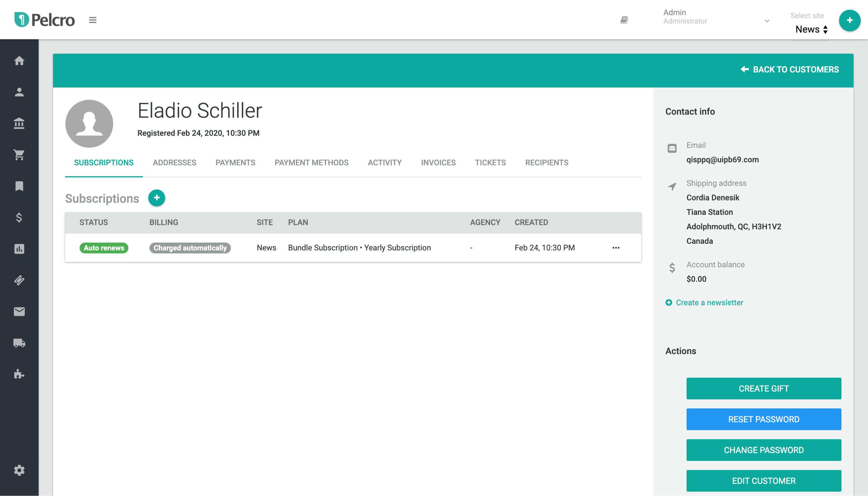This screenshot has height=496, width=868.
Task: Add a new subscription with plus button
Action: tap(157, 198)
